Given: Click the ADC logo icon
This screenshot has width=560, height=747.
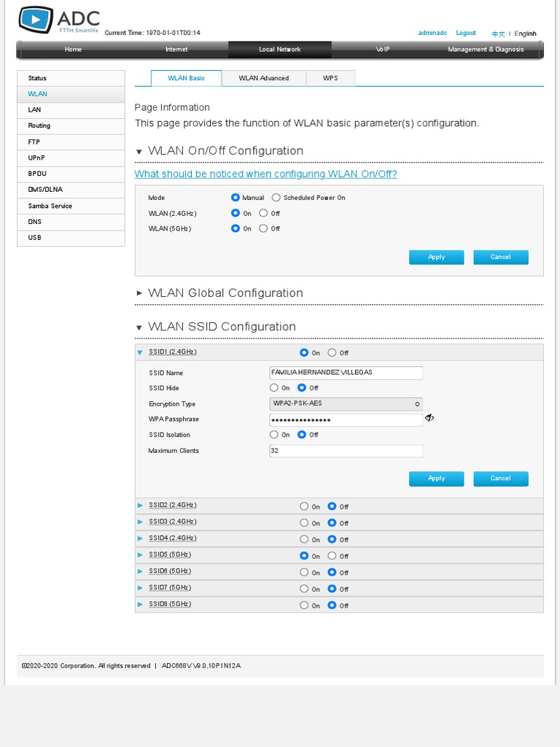Looking at the screenshot, I should pos(36,19).
